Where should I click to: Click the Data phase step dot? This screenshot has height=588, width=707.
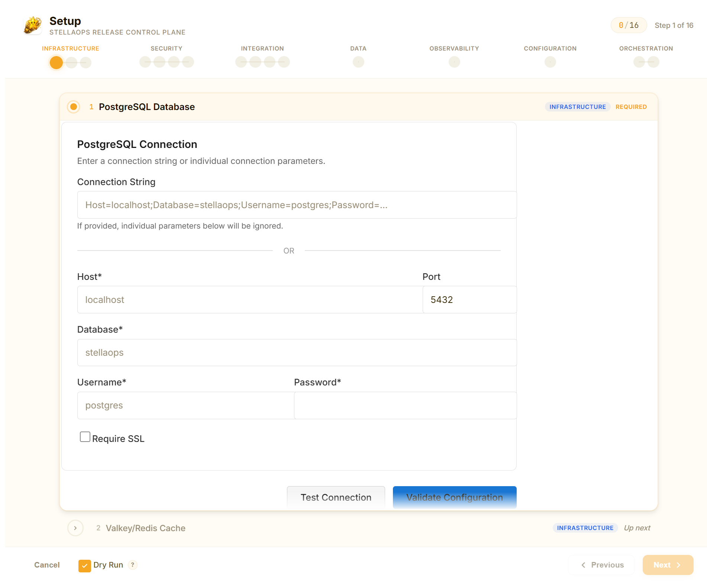pyautogui.click(x=358, y=62)
